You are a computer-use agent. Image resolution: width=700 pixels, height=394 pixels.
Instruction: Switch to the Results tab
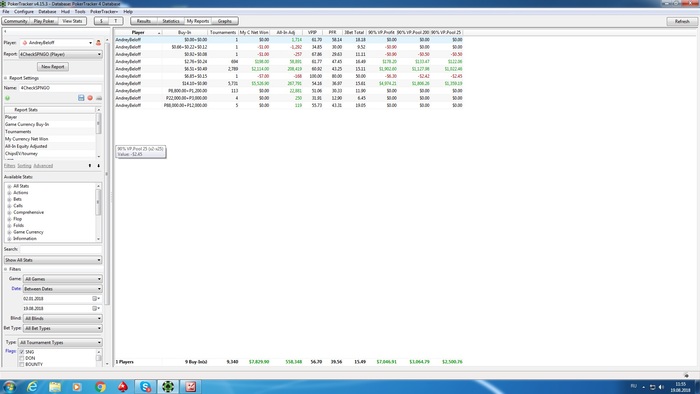144,21
